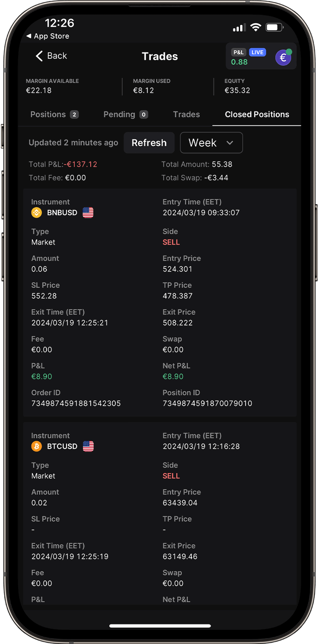Tap the P&L badge value
Image resolution: width=319 pixels, height=644 pixels.
(239, 62)
